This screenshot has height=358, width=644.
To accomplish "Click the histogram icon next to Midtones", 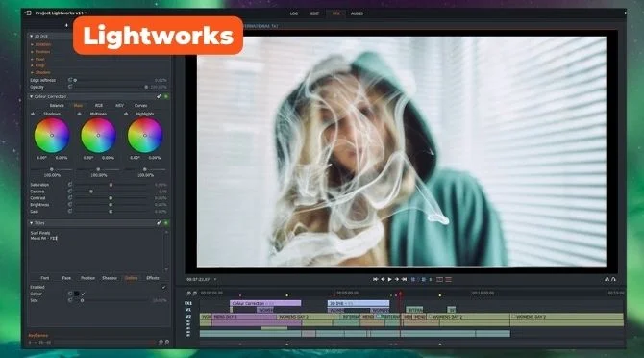I will [x=80, y=114].
